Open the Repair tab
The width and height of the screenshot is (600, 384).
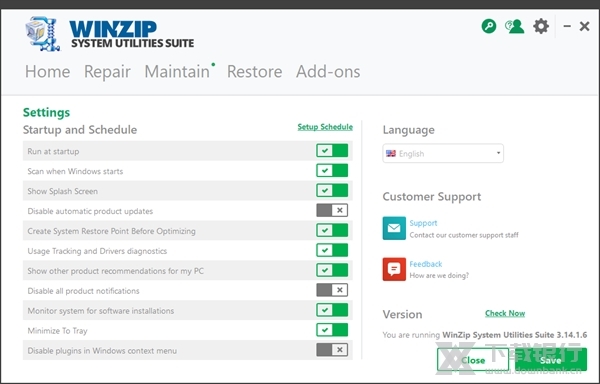pyautogui.click(x=107, y=72)
